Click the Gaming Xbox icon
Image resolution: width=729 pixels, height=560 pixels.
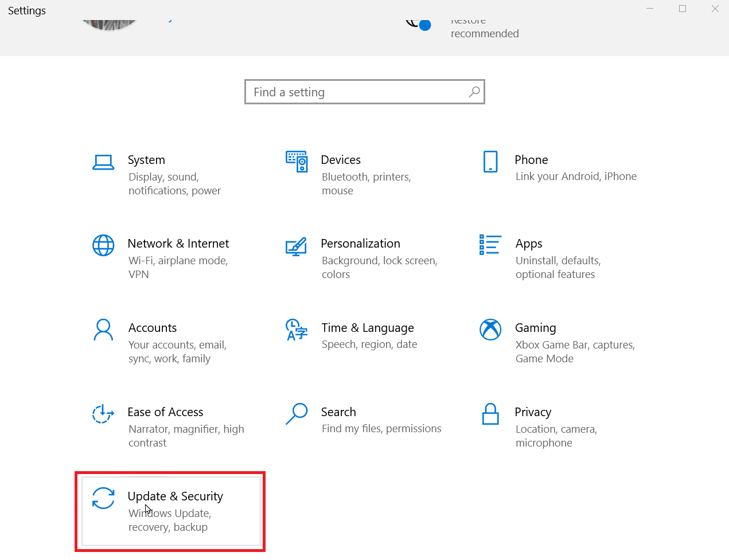(490, 330)
